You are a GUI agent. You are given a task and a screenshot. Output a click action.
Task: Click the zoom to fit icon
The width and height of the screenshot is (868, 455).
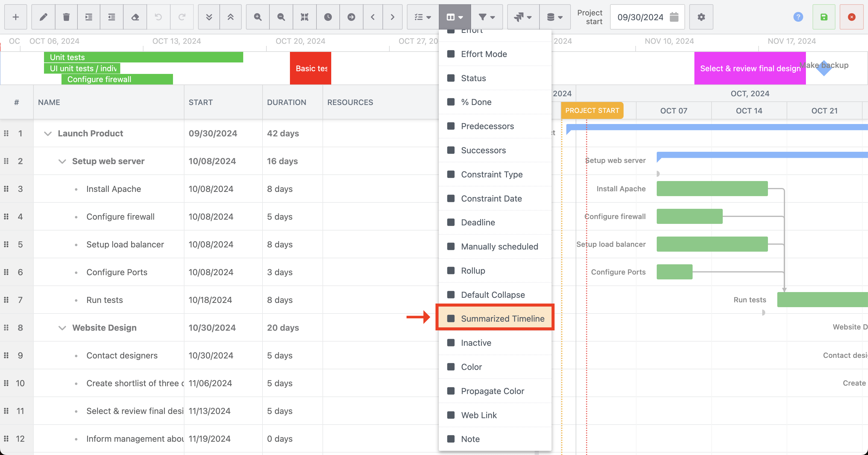coord(305,17)
